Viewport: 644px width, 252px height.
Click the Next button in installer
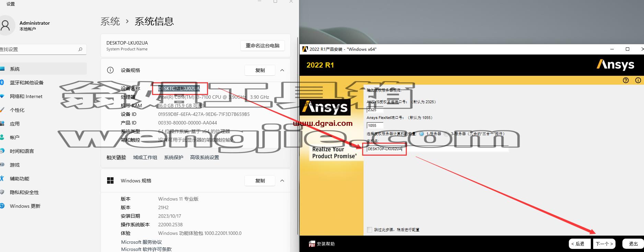point(604,244)
